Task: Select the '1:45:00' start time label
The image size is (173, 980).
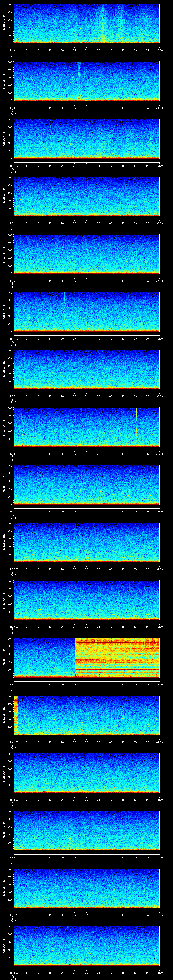Action: pos(14,972)
